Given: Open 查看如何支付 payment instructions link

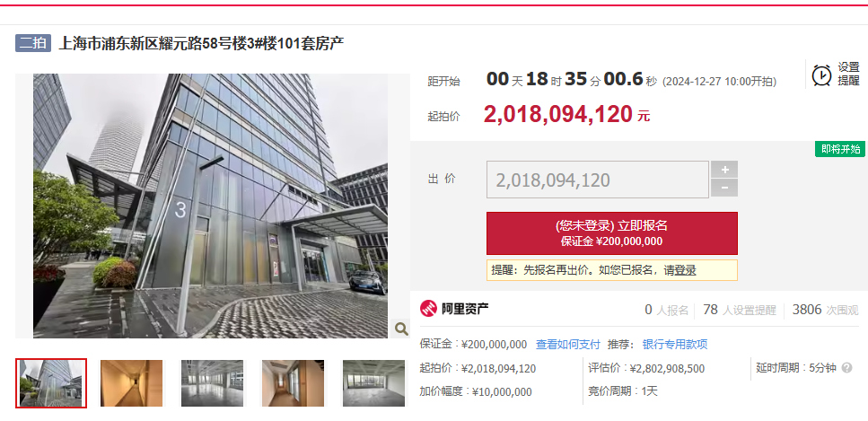Looking at the screenshot, I should point(568,345).
